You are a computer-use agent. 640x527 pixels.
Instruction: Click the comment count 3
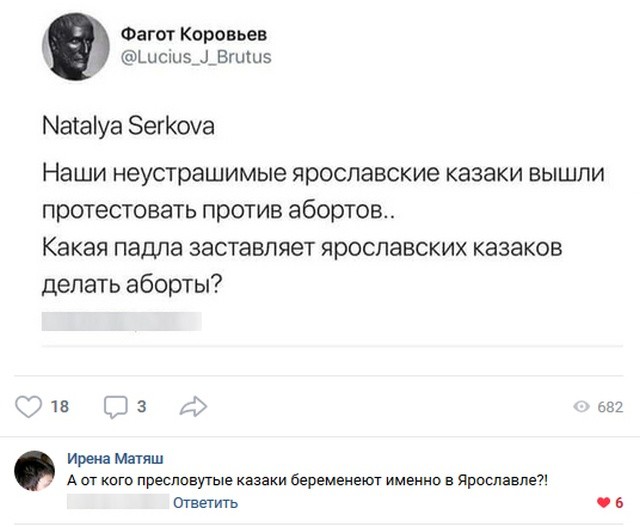(x=141, y=407)
